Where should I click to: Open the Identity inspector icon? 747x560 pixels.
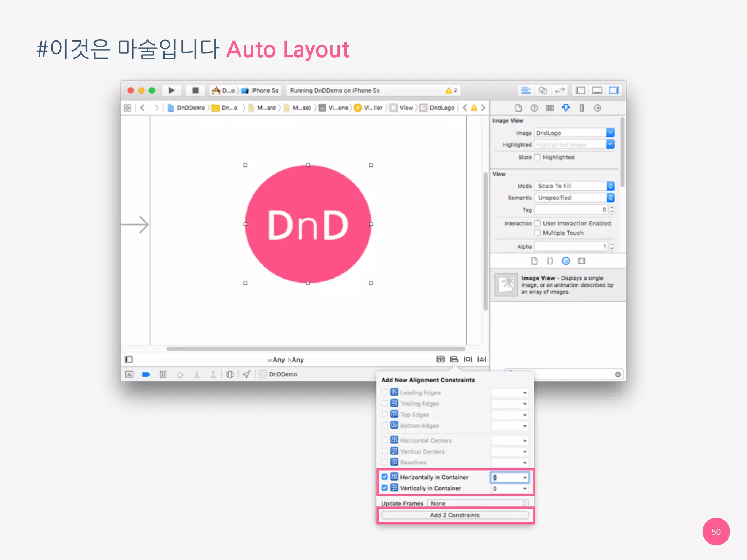pos(550,108)
